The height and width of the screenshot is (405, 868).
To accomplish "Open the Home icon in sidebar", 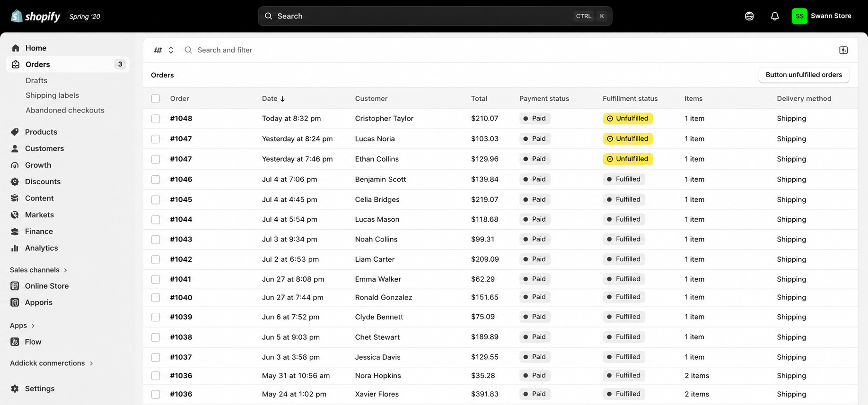I will [x=16, y=48].
